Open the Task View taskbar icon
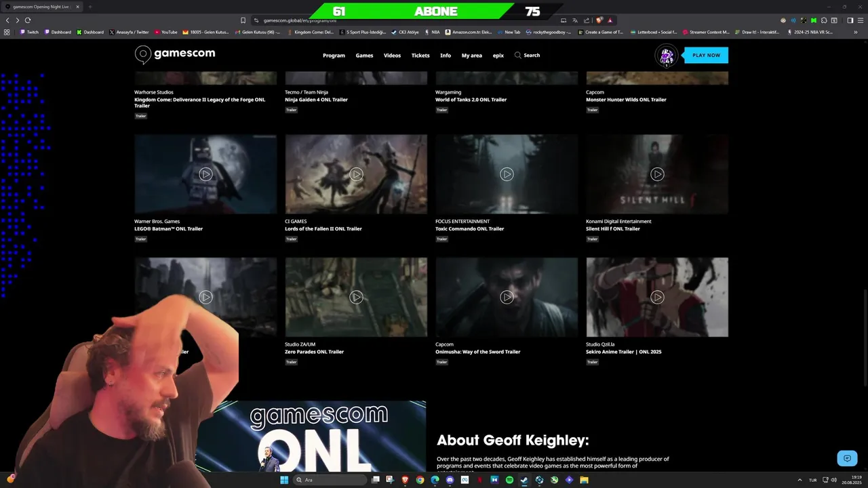 (375, 479)
